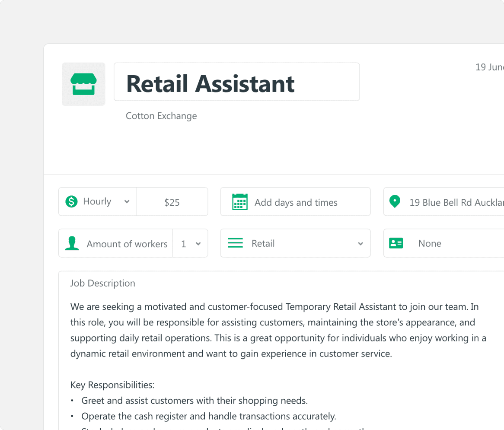Click the location pin icon
Viewport: 504px width, 430px height.
coord(395,201)
